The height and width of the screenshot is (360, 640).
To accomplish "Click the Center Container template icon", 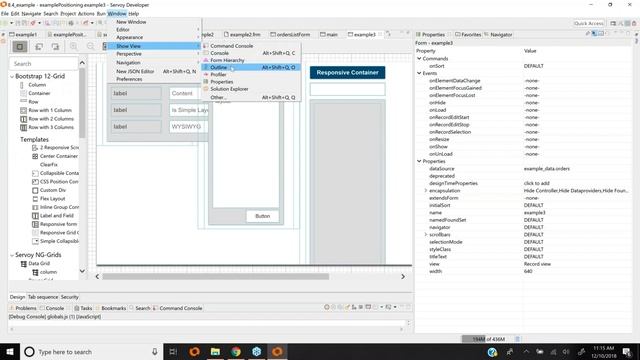I will coord(35,156).
